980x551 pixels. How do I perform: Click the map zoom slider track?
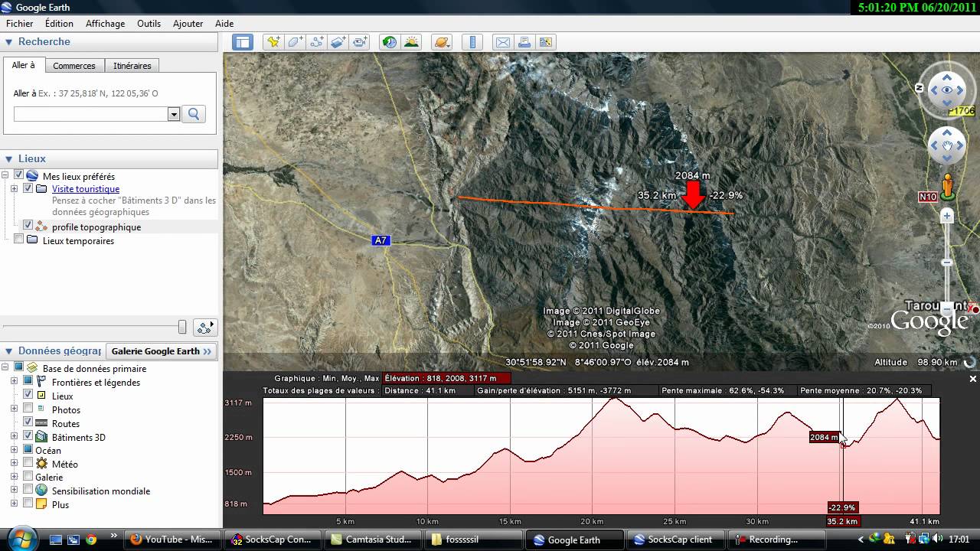pyautogui.click(x=947, y=262)
